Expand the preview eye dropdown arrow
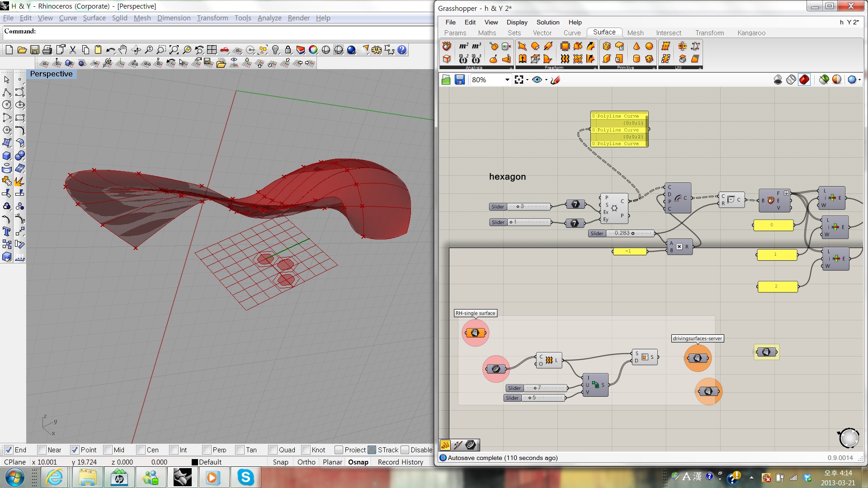Viewport: 868px width, 488px height. (x=546, y=80)
